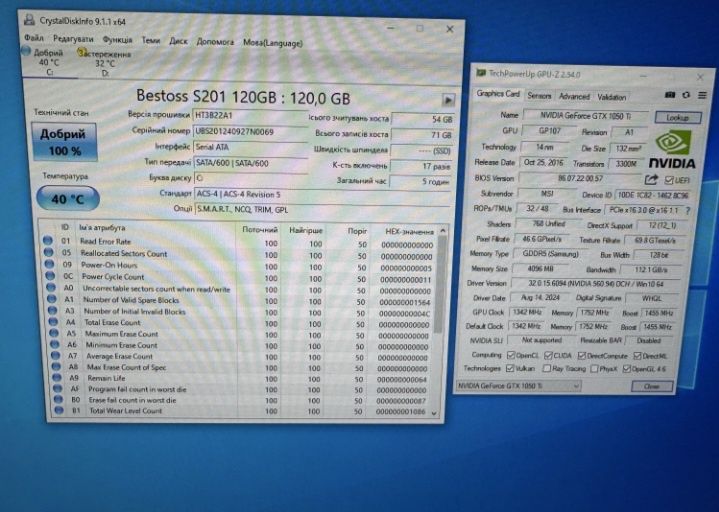Switch to GPU-Z Sensors tab

coord(539,95)
